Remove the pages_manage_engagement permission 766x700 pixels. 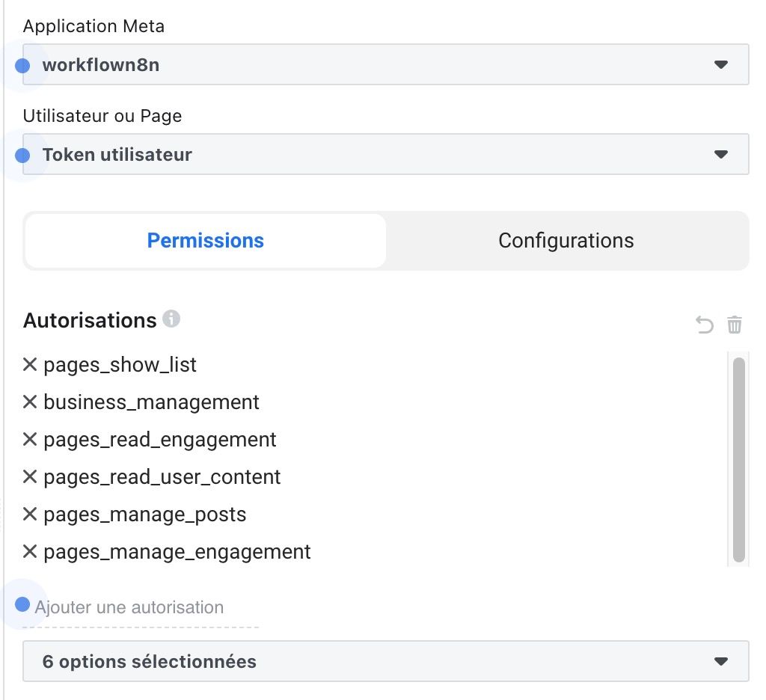pyautogui.click(x=30, y=551)
